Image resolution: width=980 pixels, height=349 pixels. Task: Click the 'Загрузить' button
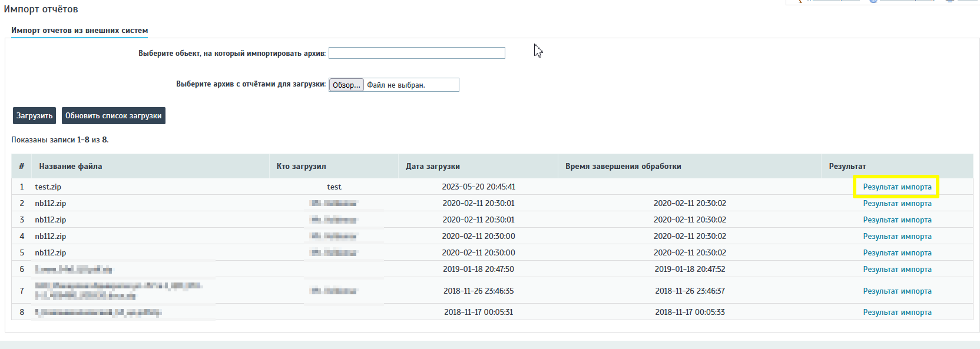[34, 116]
